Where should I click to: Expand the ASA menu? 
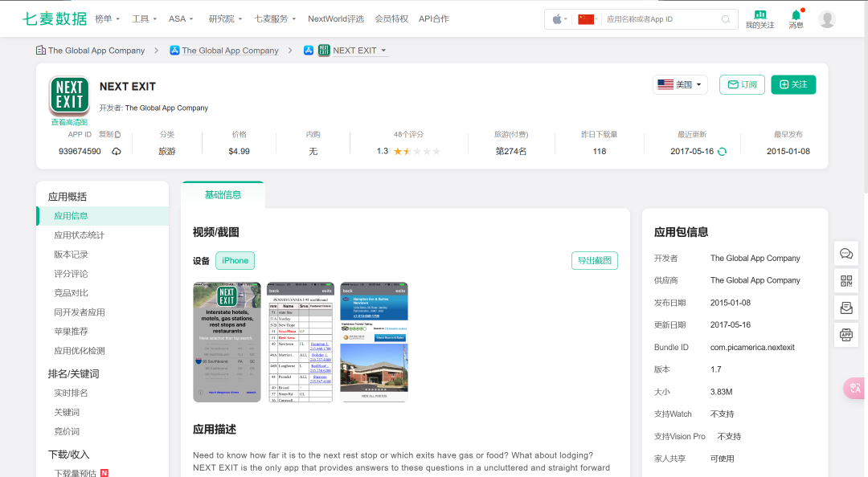[x=181, y=18]
